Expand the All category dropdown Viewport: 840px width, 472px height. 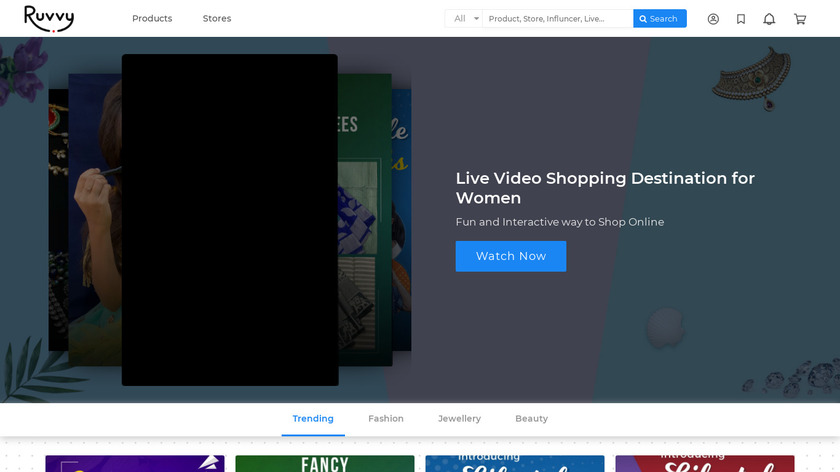click(463, 19)
